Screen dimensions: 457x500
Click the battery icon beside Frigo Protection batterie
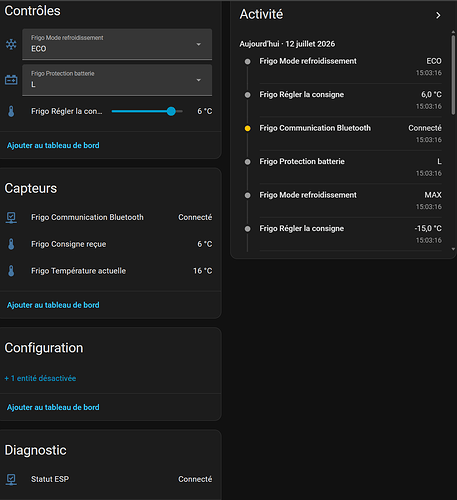click(11, 80)
